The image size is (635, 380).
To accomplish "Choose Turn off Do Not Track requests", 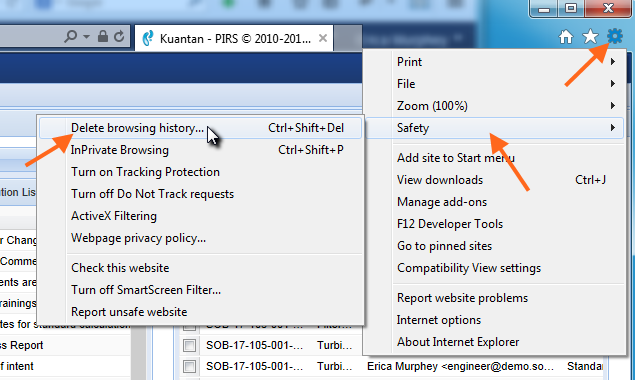I will pos(200,194).
